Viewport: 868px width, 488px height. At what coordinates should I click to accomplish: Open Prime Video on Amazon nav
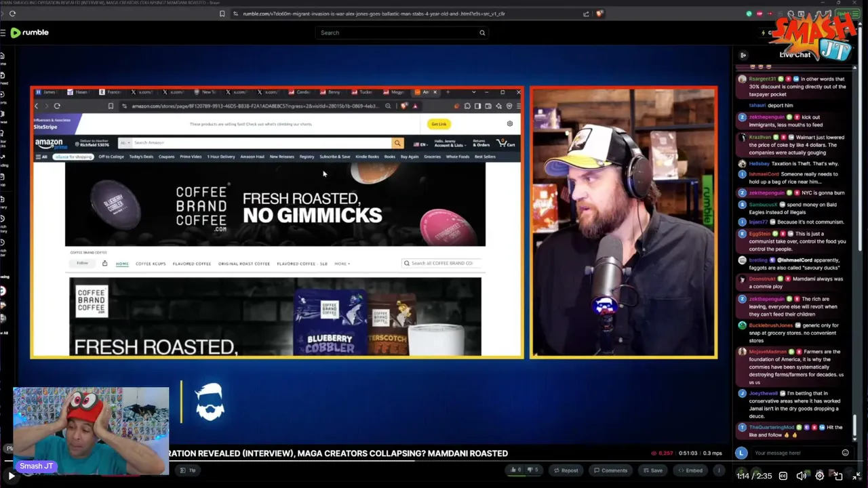pos(191,157)
